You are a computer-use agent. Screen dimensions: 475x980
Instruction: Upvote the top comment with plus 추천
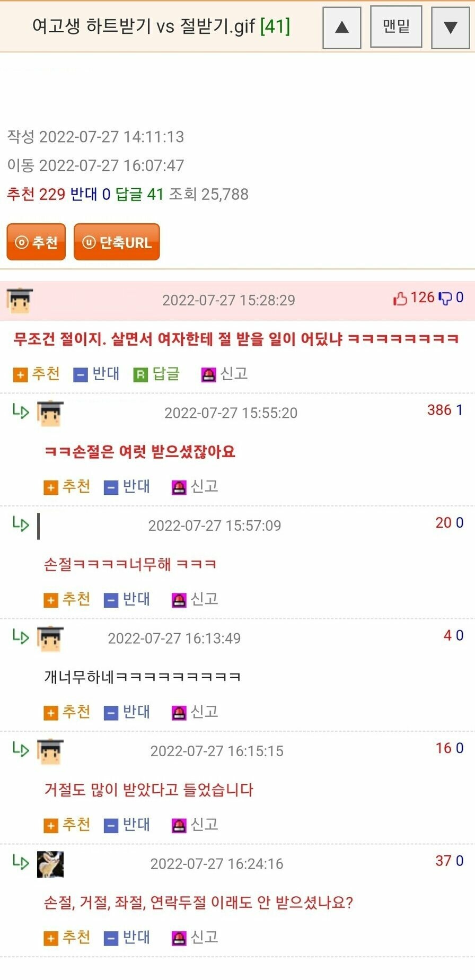[37, 374]
